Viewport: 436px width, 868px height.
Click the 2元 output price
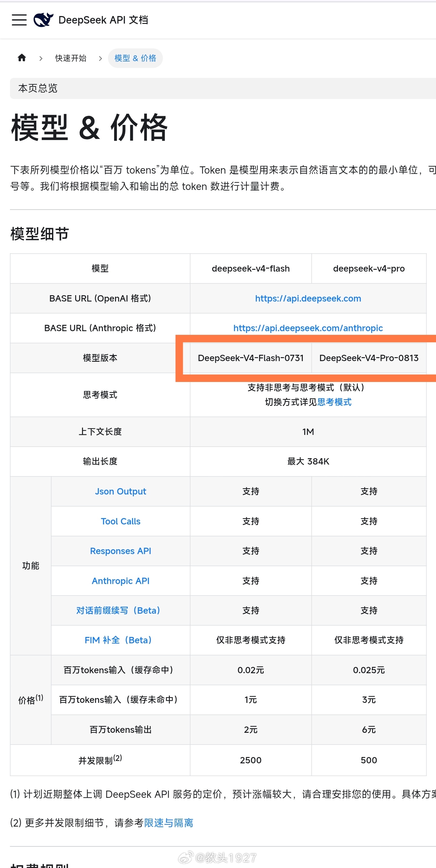pyautogui.click(x=251, y=729)
